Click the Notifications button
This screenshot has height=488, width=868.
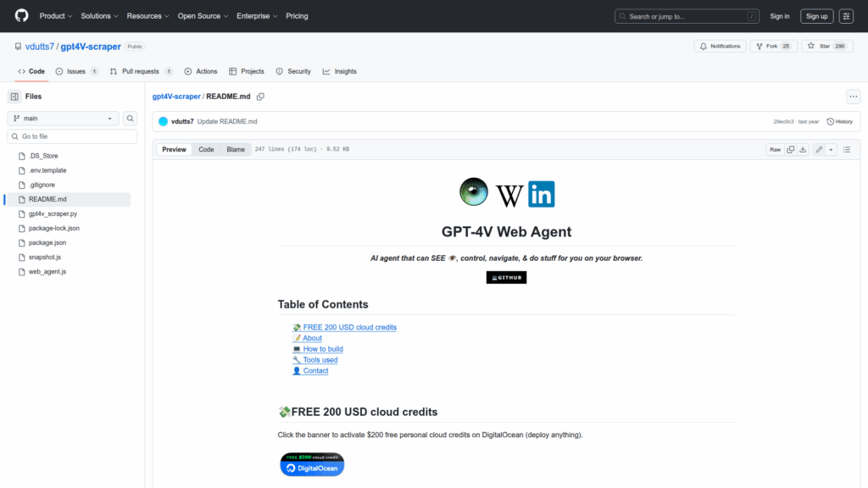[x=721, y=47]
